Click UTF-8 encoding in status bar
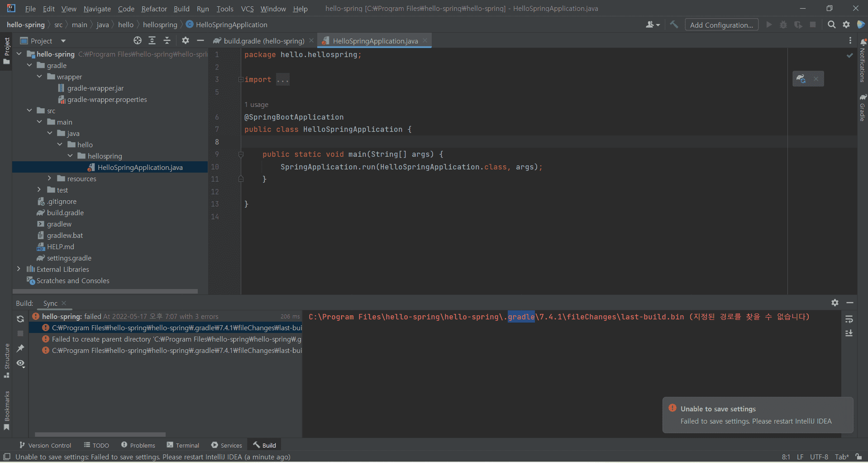Image resolution: width=868 pixels, height=463 pixels. tap(819, 457)
